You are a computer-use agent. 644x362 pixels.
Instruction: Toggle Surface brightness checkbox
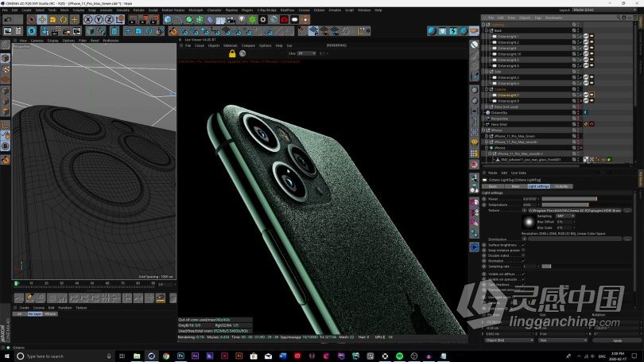click(523, 245)
